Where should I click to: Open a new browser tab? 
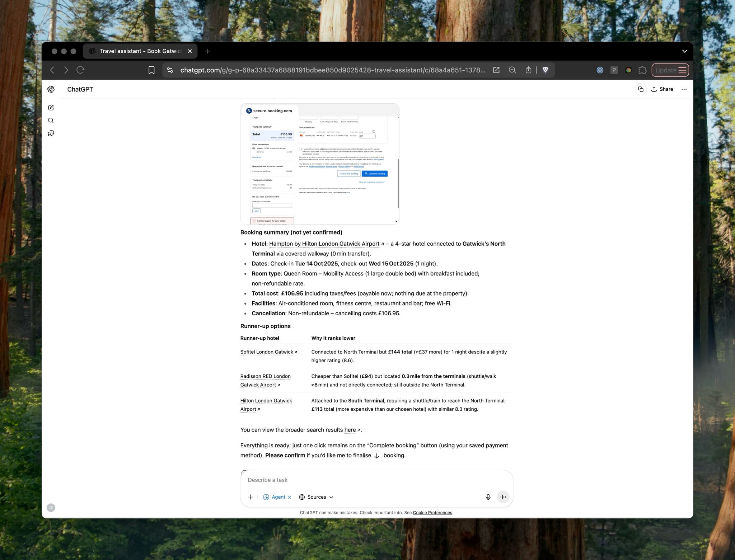tap(207, 51)
